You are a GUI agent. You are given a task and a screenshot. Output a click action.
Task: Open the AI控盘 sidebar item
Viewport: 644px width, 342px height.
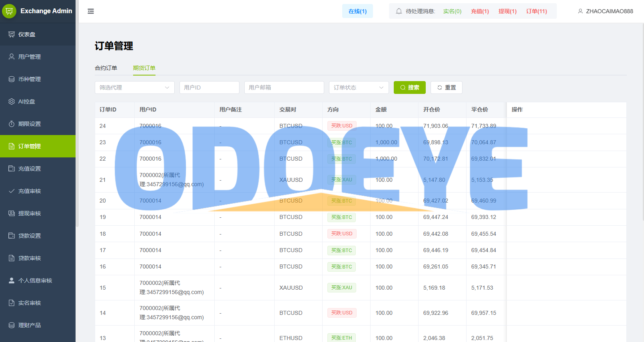[x=27, y=101]
